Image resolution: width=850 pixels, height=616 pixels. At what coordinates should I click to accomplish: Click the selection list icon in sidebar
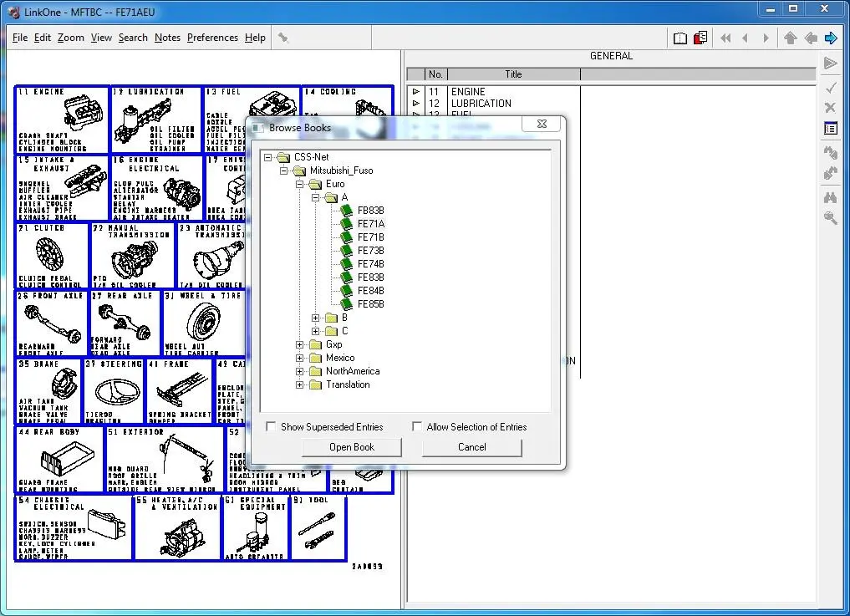[831, 129]
